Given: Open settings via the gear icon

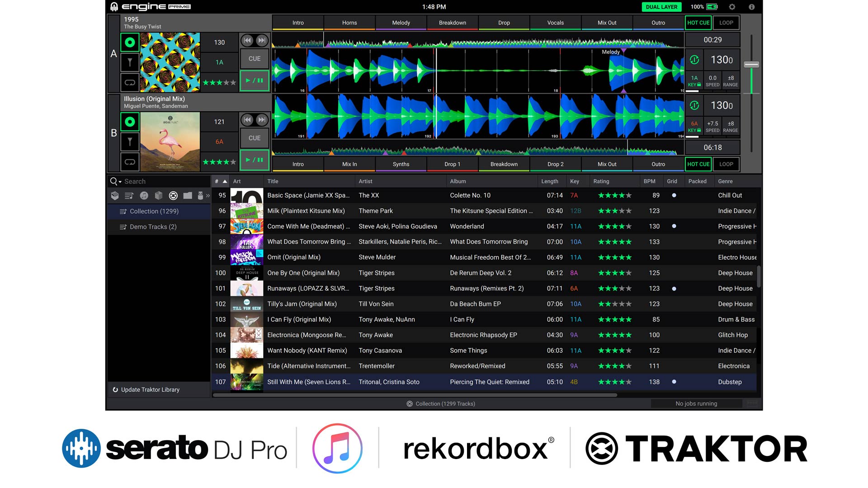Looking at the screenshot, I should tap(732, 7).
